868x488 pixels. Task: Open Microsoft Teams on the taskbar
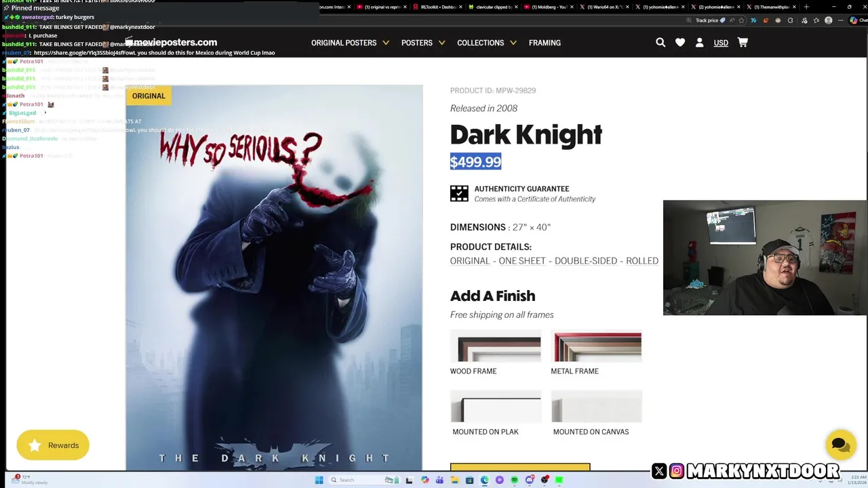tap(439, 480)
